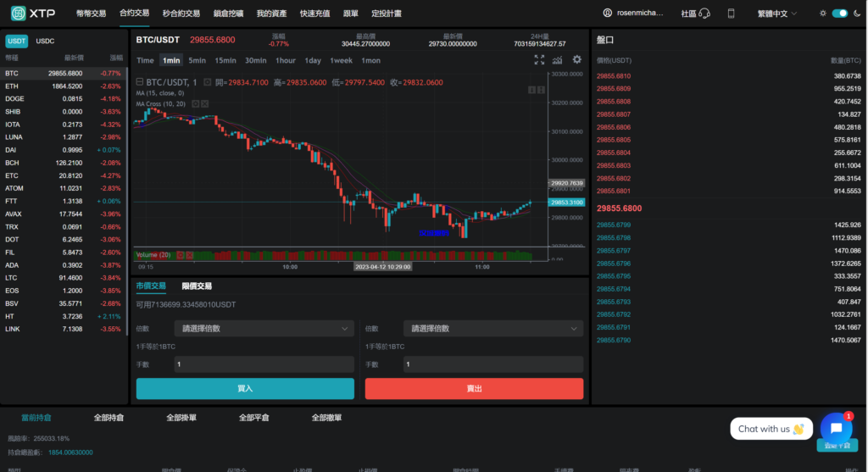The height and width of the screenshot is (472, 868).
Task: Click the headset support icon
Action: [x=704, y=14]
